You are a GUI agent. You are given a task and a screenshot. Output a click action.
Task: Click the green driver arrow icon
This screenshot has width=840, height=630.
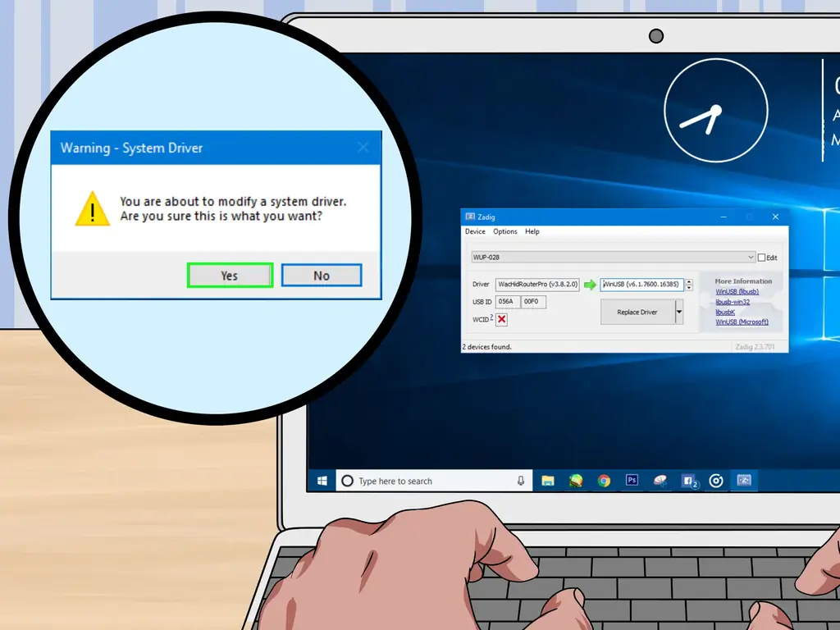point(590,285)
